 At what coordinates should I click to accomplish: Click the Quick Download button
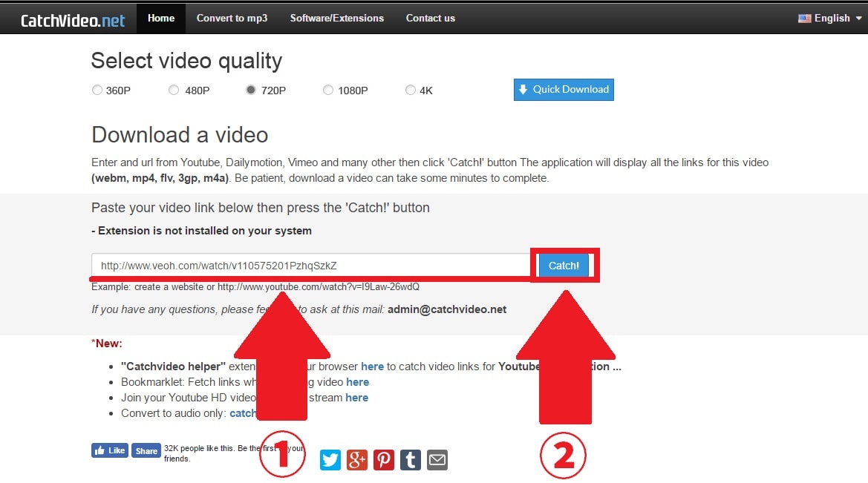(x=564, y=90)
